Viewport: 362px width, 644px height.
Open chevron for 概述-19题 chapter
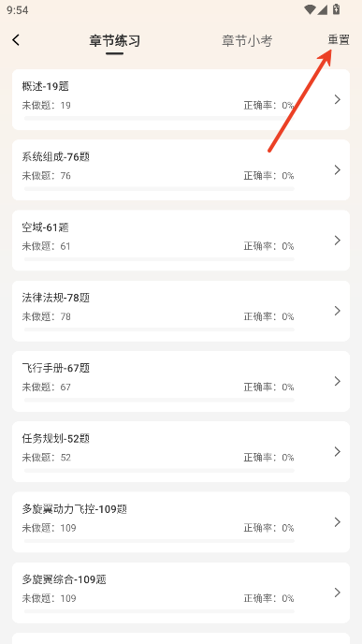point(338,99)
